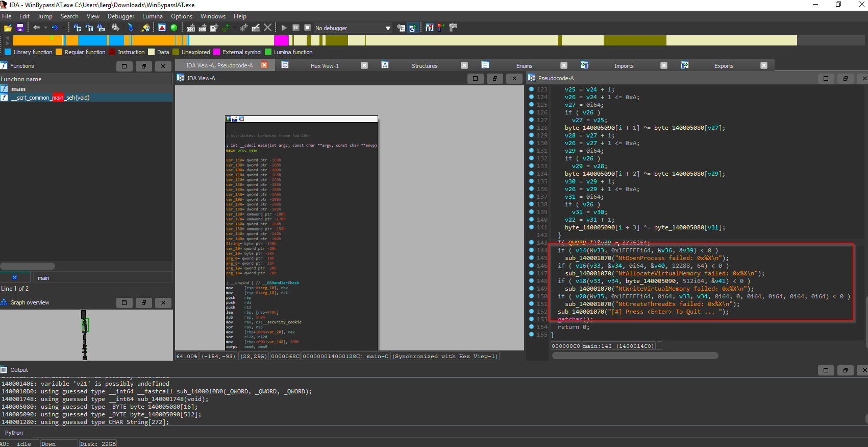
Task: Toggle breakpoint dot on pseudocode line 141
Action: 531,227
